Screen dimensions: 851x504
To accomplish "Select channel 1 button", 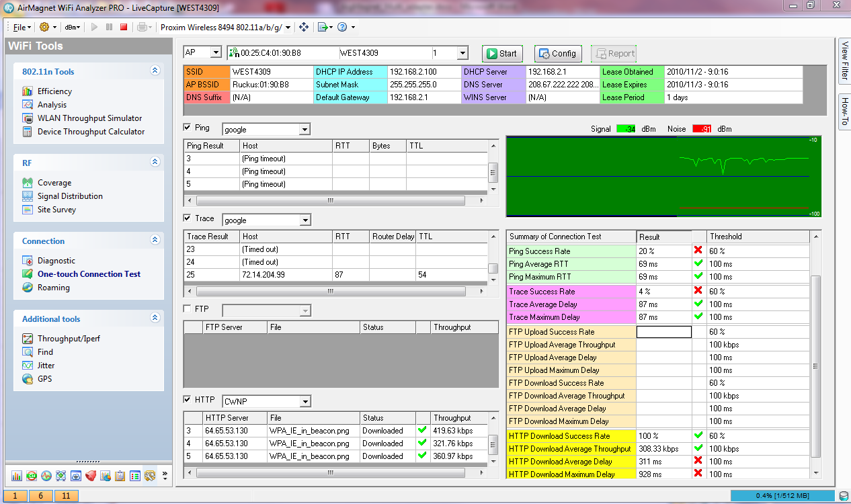I will pos(15,496).
